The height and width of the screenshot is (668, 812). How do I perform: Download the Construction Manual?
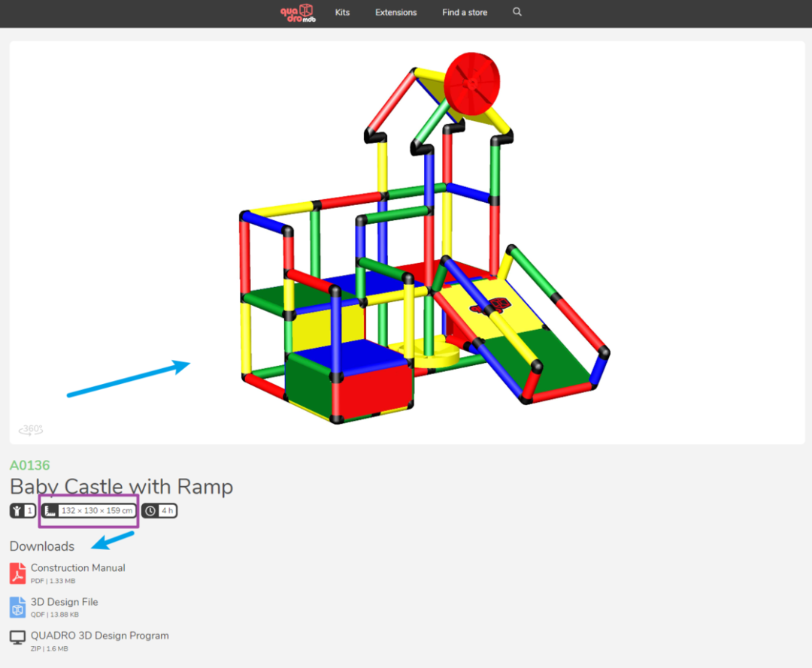click(77, 567)
